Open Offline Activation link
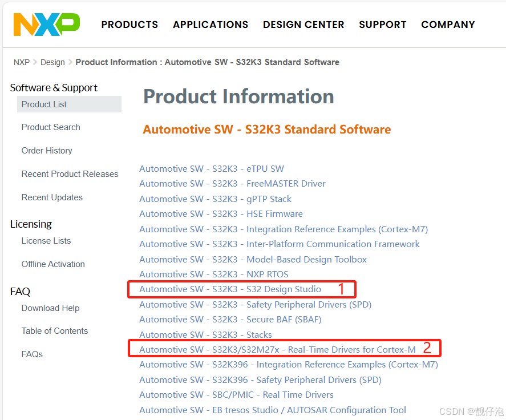 click(x=53, y=264)
